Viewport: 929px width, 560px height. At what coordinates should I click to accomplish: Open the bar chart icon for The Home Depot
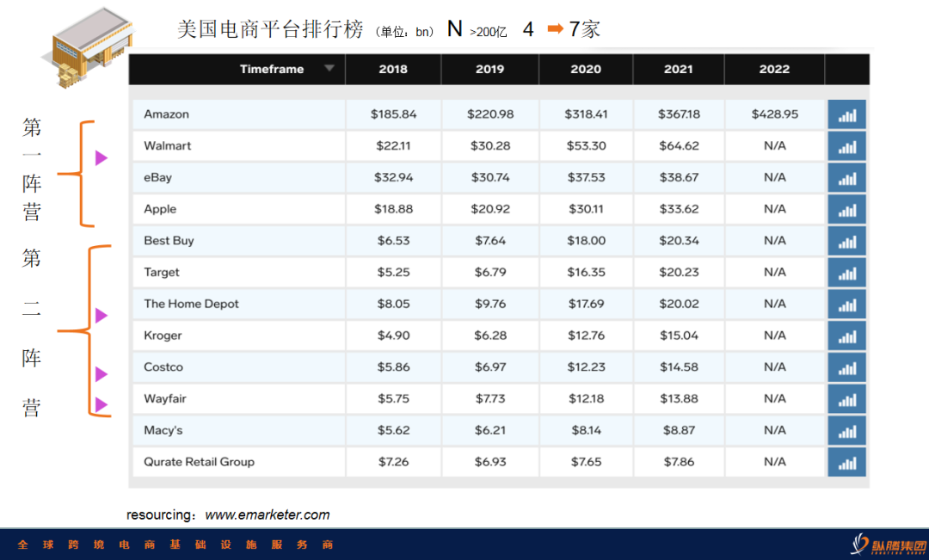pos(846,304)
